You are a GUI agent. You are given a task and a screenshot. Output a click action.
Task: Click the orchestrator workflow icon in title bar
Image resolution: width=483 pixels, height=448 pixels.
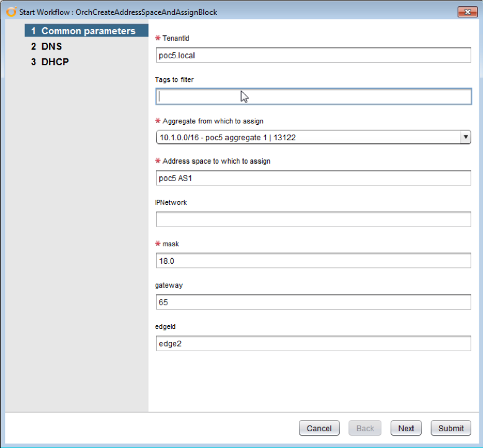pos(11,12)
